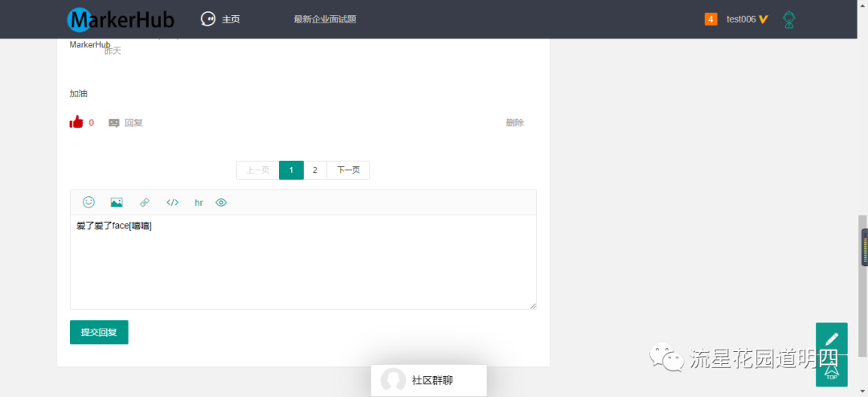
Task: Submit the reply with 提交回复
Action: (x=99, y=332)
